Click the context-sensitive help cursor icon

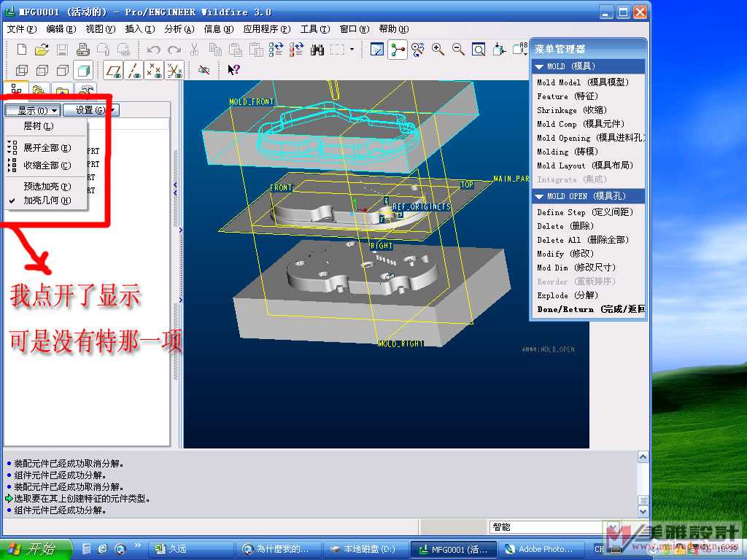233,71
